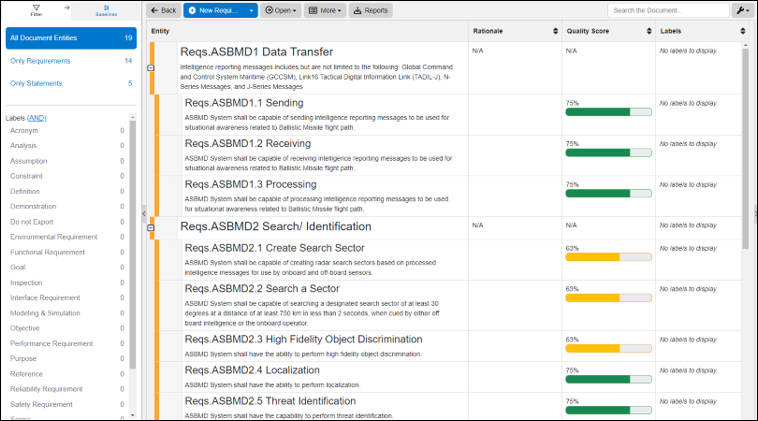
Task: Click the Search the Document field
Action: point(667,10)
